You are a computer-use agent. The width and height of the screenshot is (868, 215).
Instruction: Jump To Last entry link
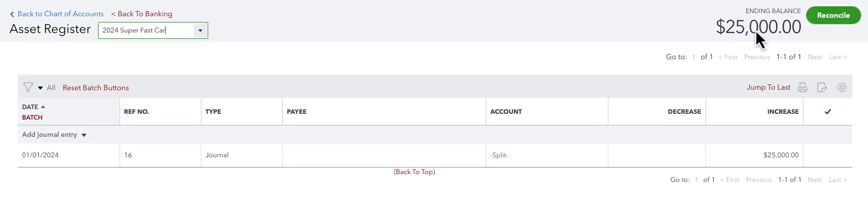[768, 88]
